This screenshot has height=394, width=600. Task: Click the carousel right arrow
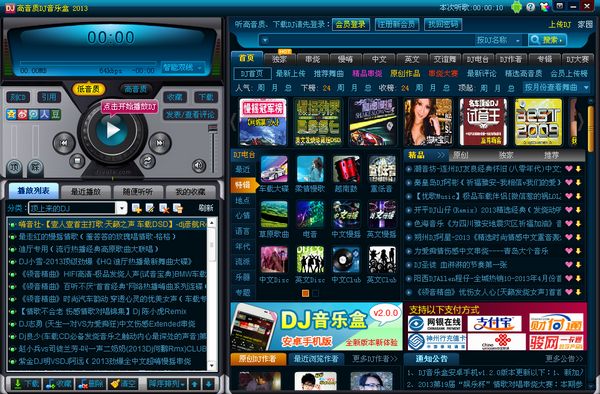pyautogui.click(x=581, y=122)
